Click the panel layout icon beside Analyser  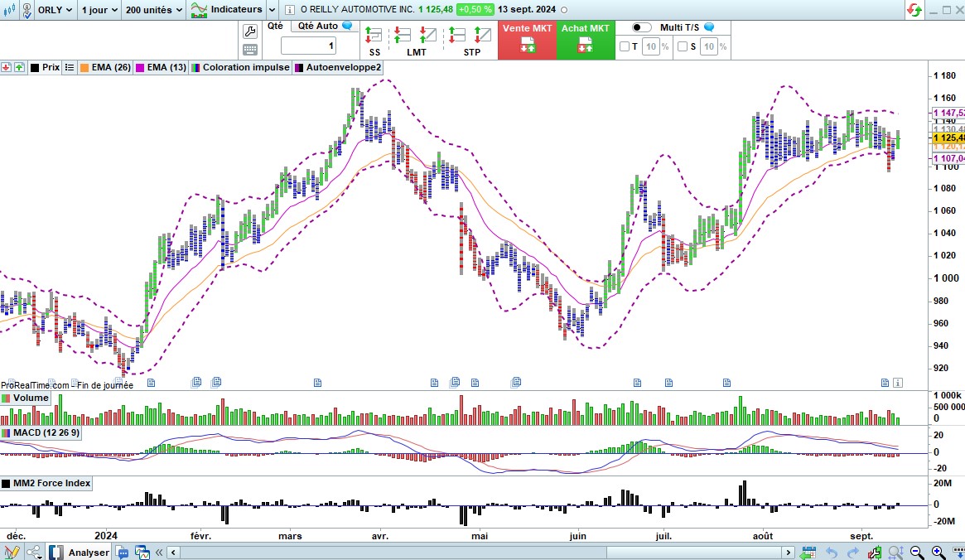tap(56, 552)
